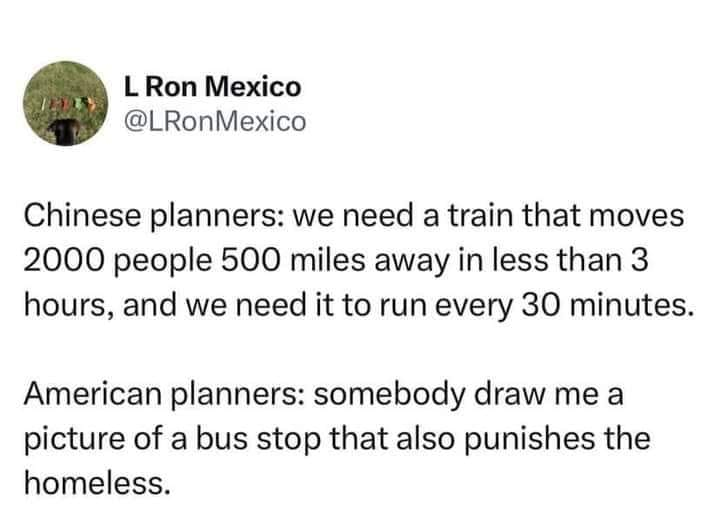
Task: Click the word 'train' in the tweet
Action: pyautogui.click(x=480, y=216)
